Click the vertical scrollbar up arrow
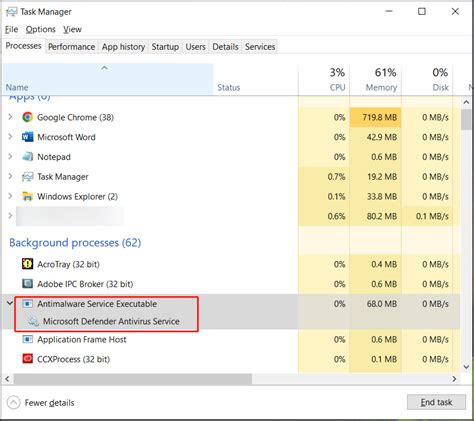The width and height of the screenshot is (474, 421). [x=466, y=102]
